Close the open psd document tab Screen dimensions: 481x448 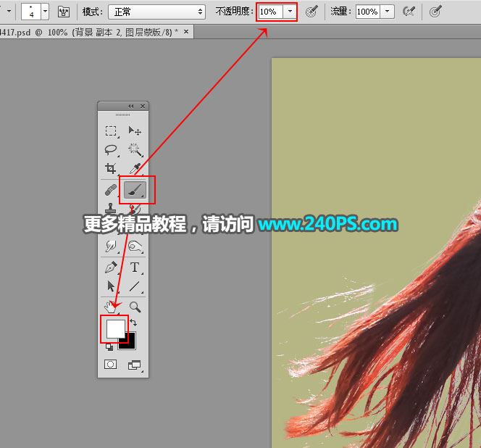click(x=186, y=32)
